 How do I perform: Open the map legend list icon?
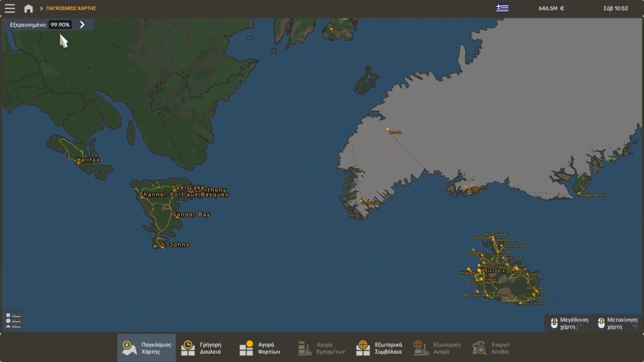pyautogui.click(x=13, y=320)
